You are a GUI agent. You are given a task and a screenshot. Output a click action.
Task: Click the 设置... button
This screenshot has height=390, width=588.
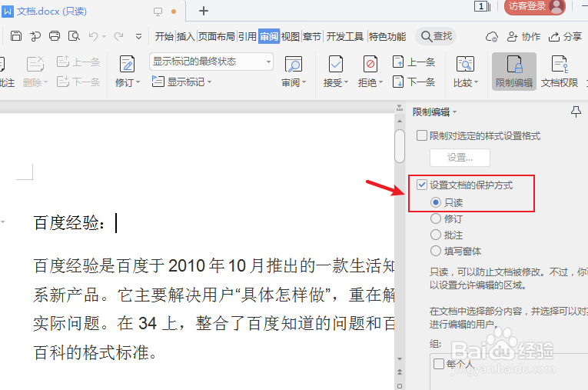click(x=460, y=158)
